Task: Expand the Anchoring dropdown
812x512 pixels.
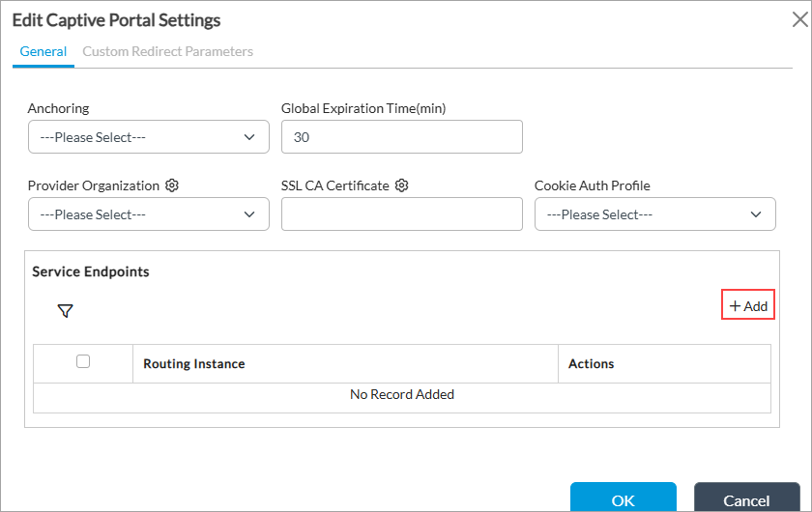Action: (149, 136)
